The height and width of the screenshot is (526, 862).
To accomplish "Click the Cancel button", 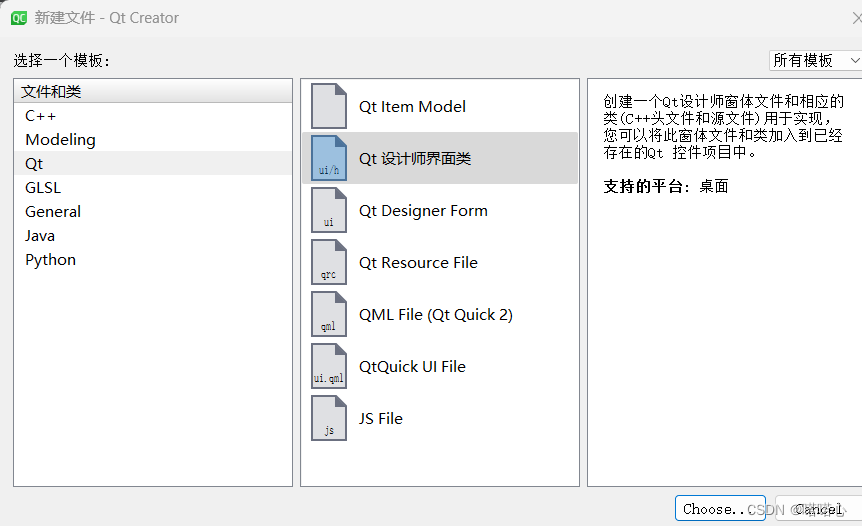I will (x=818, y=508).
